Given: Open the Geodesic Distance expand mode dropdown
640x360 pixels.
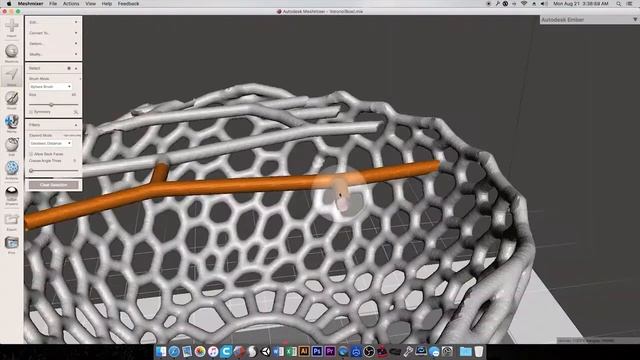Looking at the screenshot, I should coord(50,143).
